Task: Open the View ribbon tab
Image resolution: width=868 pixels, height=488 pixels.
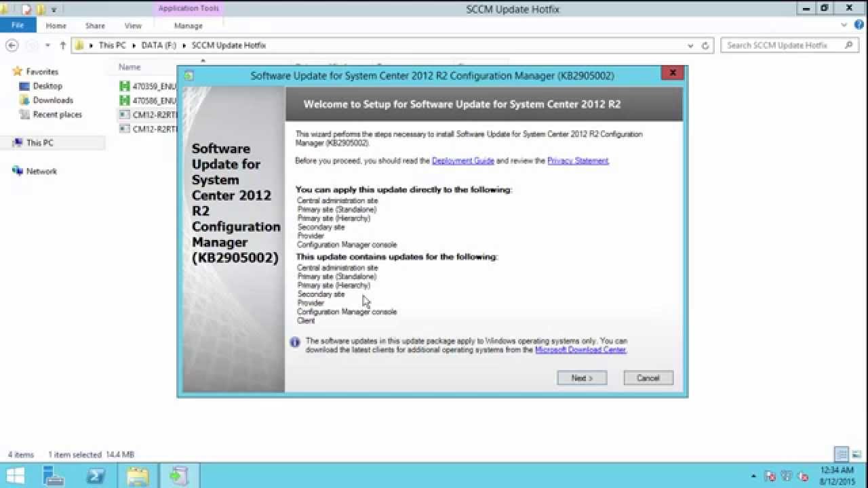Action: tap(133, 26)
